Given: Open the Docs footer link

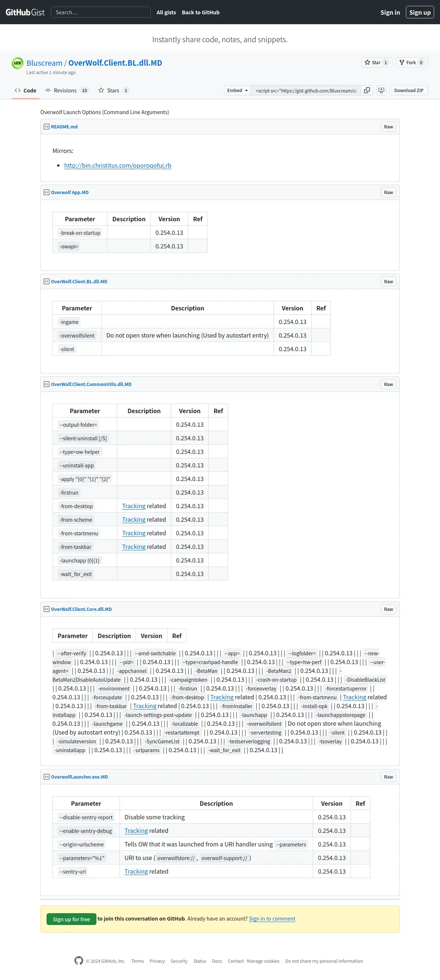Looking at the screenshot, I should coord(217,961).
